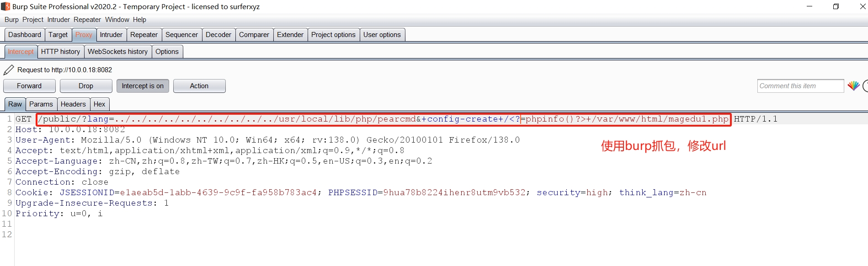This screenshot has height=266, width=868.
Task: Toggle the Intercept is on button
Action: pyautogui.click(x=143, y=86)
